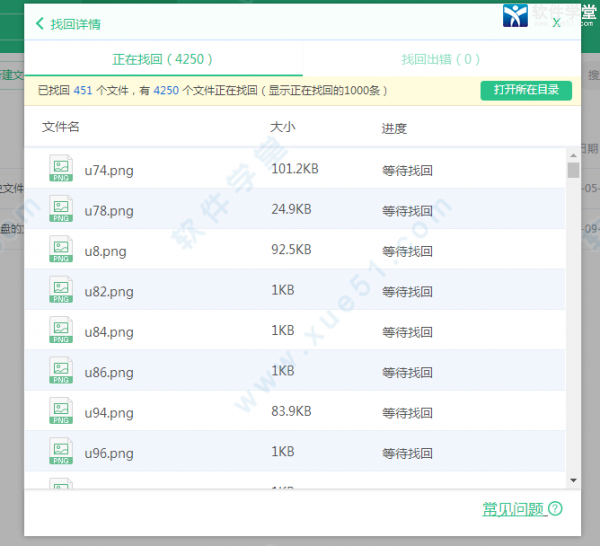Open the 找回出错 (0) tab
Image resolution: width=600 pixels, height=546 pixels.
point(440,59)
